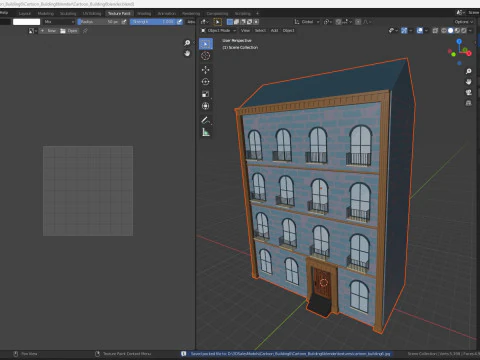
Task: Open the Options dropdown in viewport header
Action: (x=464, y=22)
